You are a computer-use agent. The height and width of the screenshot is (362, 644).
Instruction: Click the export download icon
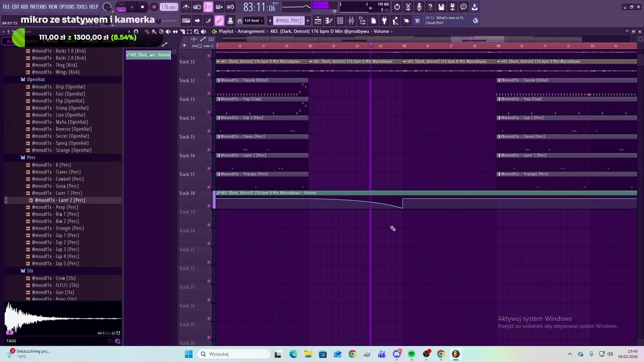coord(474,7)
